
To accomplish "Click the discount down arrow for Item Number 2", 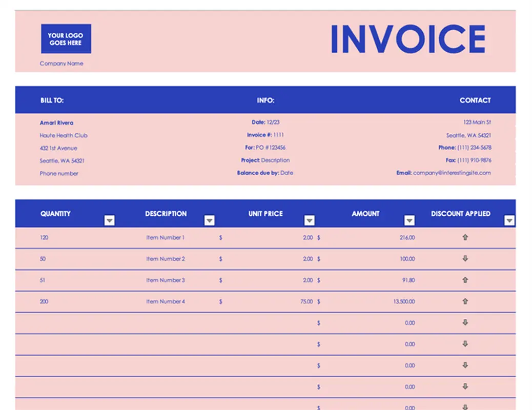I will pos(465,259).
